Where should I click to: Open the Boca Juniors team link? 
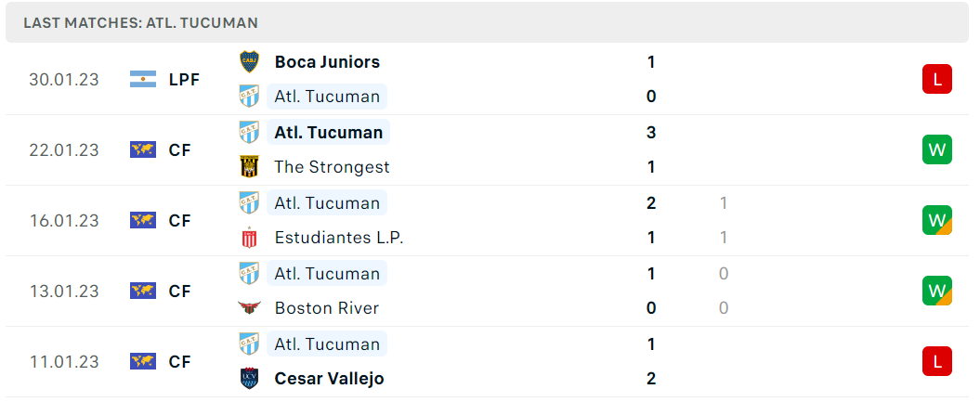(x=327, y=62)
